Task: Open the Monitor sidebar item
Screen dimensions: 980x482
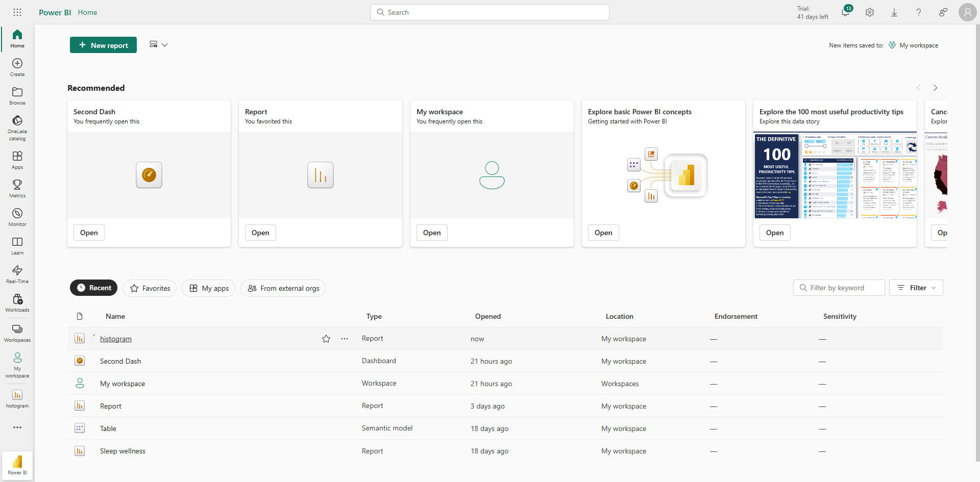Action: coord(17,216)
